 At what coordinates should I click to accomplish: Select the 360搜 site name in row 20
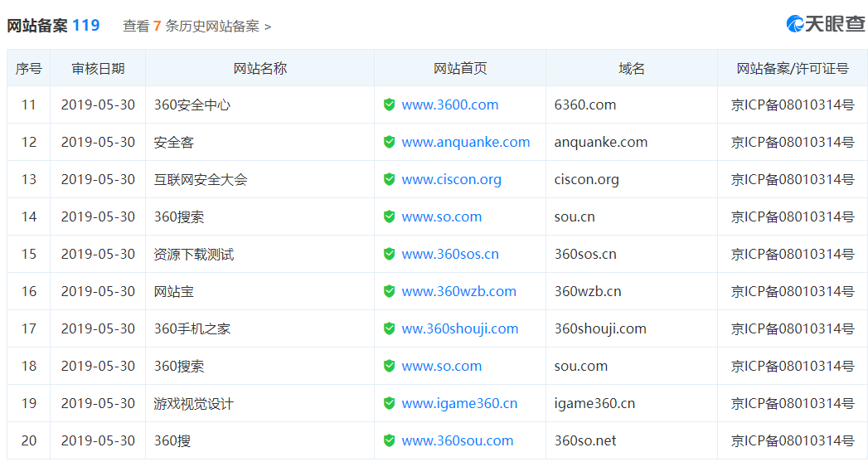172,441
